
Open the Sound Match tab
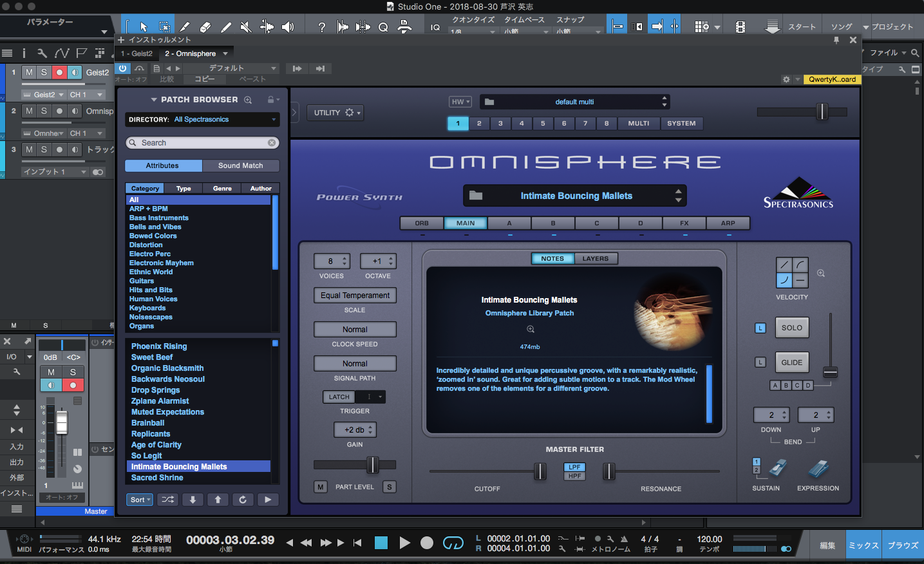tap(241, 165)
